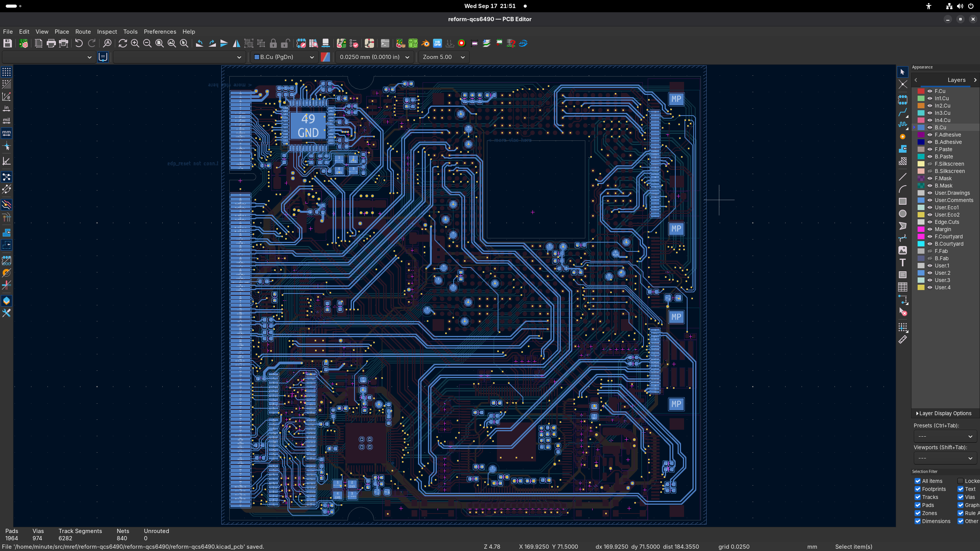Uncheck the Zones selection filter
The height and width of the screenshot is (551, 980).
[x=918, y=513]
